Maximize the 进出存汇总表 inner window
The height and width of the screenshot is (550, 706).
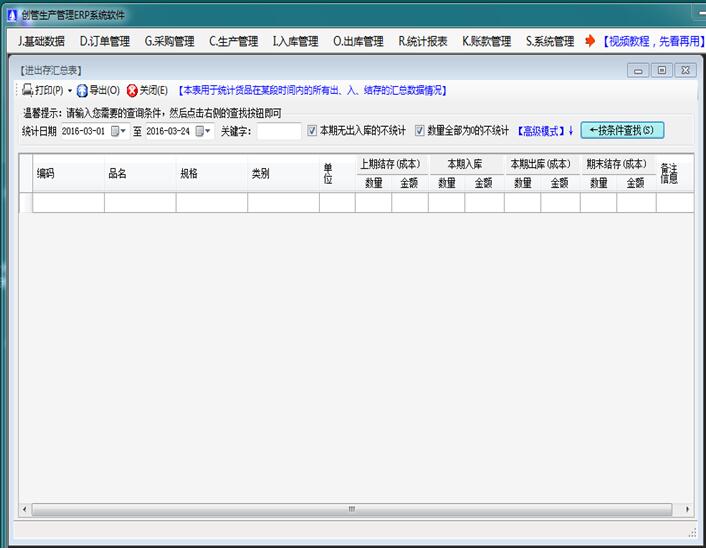point(662,70)
